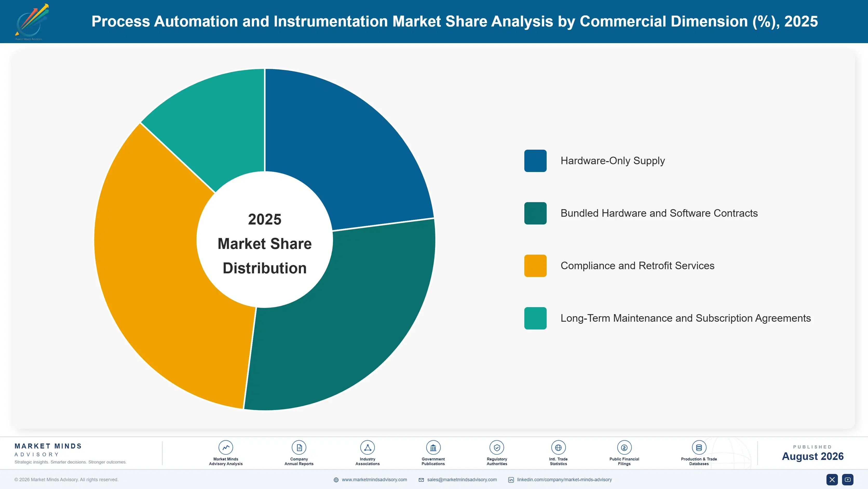Click Long-Term Maintenance and Subscription Agreements label
868x489 pixels.
coord(686,318)
